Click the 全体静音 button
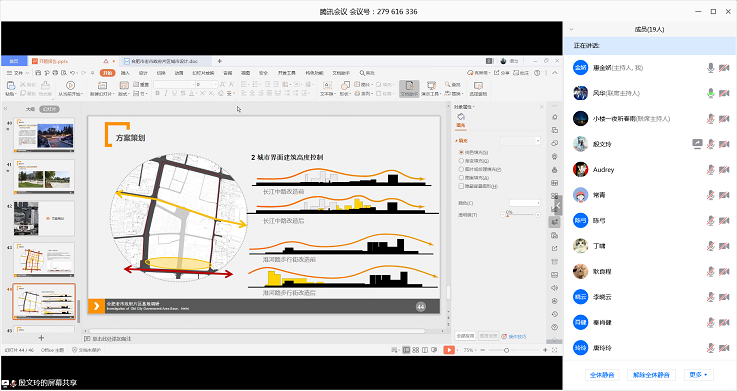Viewport: 737px width, 391px height. pos(602,375)
